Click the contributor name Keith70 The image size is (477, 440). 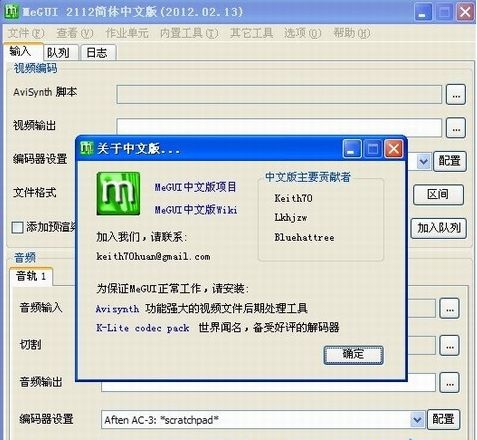pos(293,198)
